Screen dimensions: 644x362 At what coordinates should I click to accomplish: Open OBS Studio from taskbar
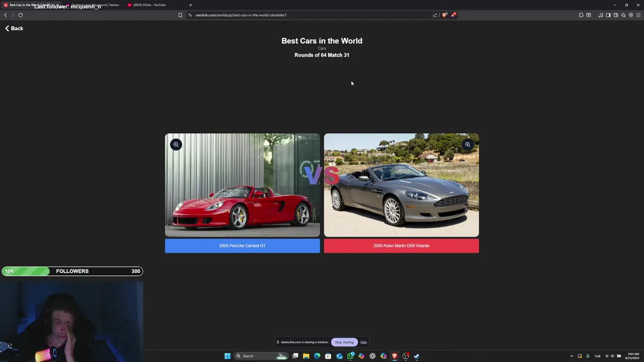pos(406,356)
